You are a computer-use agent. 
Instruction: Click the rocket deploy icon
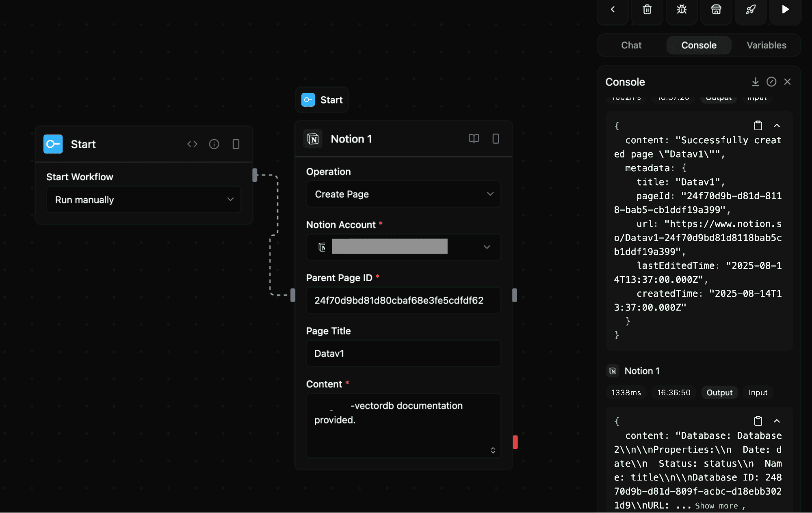pos(750,9)
